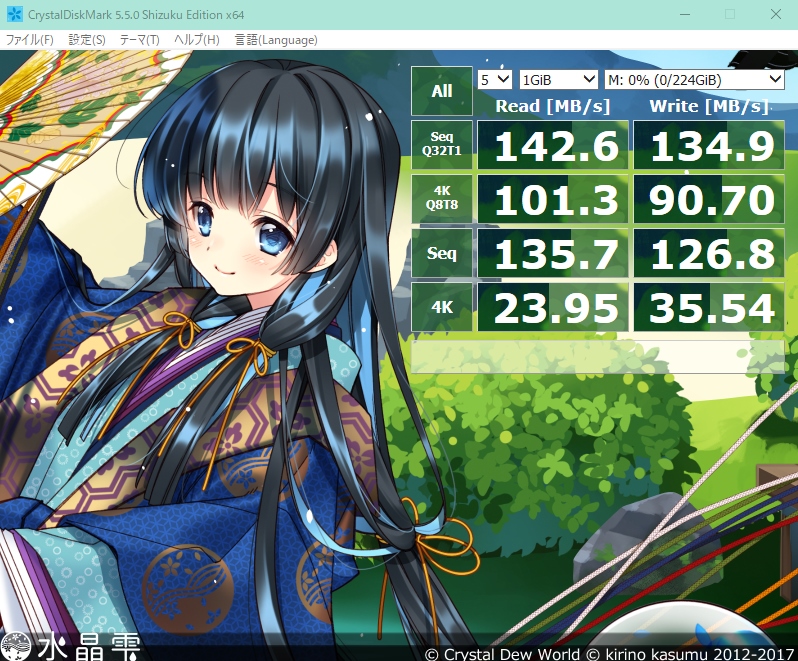Open the test size dropdown showing 1GiB
Screen dimensions: 798x661
(558, 80)
